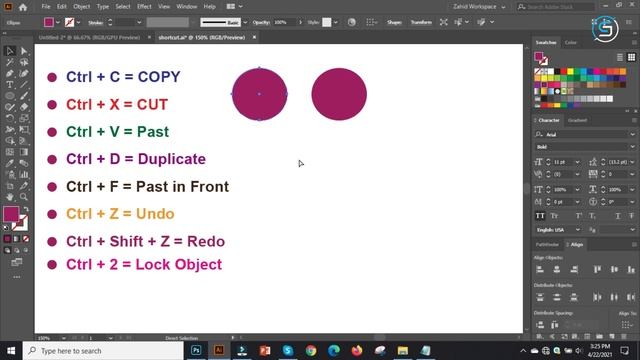Open Edit Toolbar three-dots button
The image size is (640, 360).
pos(17,277)
